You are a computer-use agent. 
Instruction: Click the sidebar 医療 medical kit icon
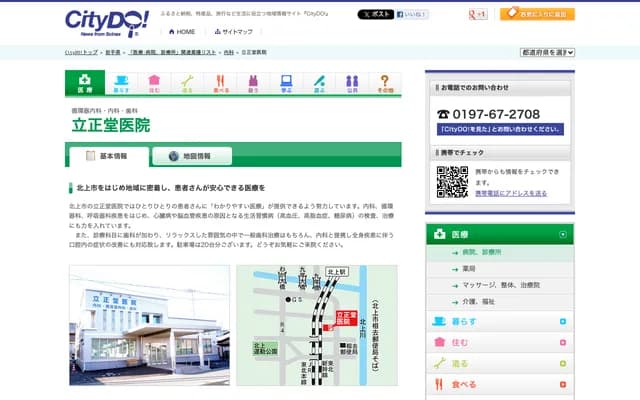[x=440, y=234]
